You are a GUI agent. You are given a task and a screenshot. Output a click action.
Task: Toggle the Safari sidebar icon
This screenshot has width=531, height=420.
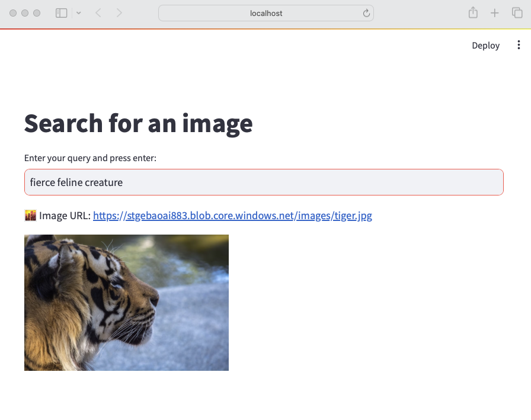pos(61,13)
